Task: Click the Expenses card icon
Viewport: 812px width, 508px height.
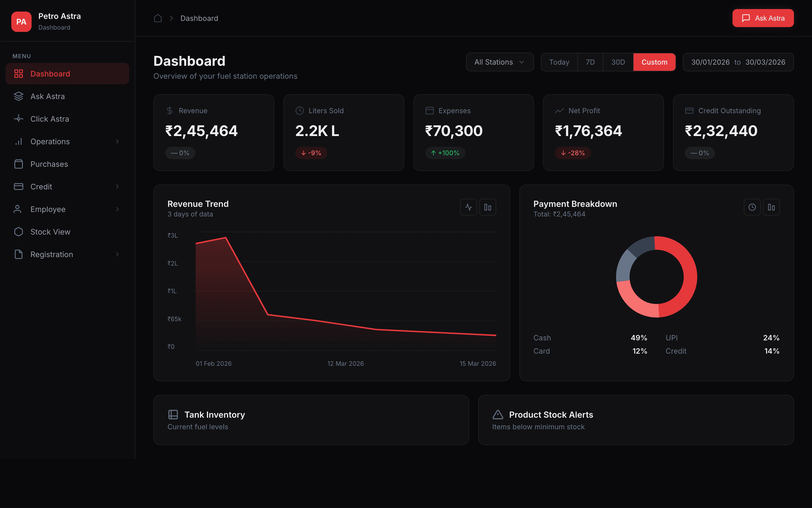Action: click(429, 111)
